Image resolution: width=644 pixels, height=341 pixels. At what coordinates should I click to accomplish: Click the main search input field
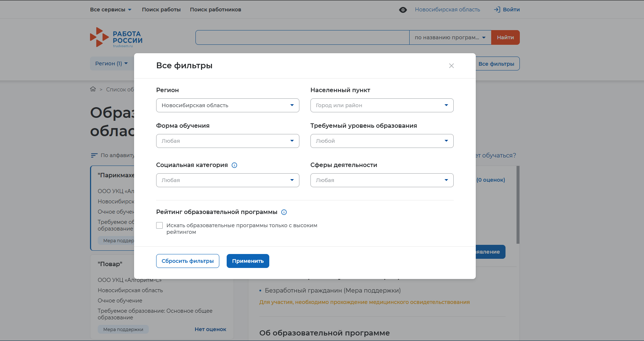[302, 37]
